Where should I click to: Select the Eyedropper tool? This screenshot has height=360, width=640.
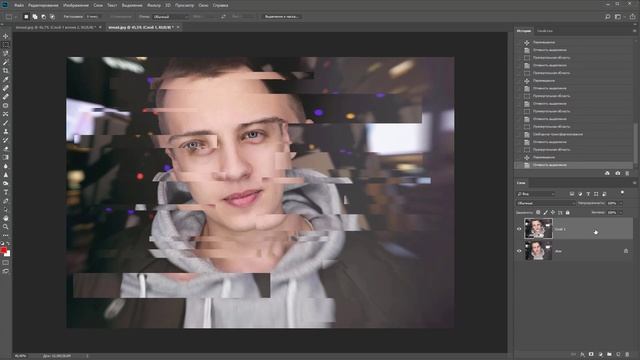(6, 80)
